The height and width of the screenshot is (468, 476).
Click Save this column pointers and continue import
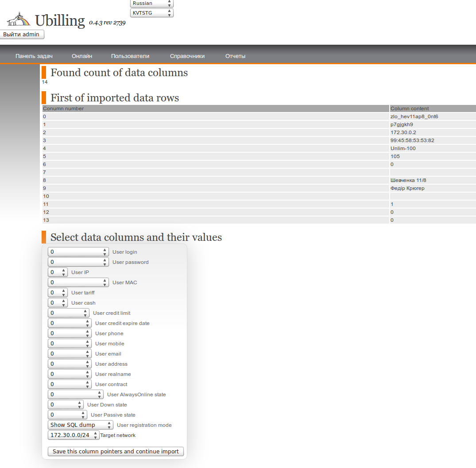pos(116,452)
